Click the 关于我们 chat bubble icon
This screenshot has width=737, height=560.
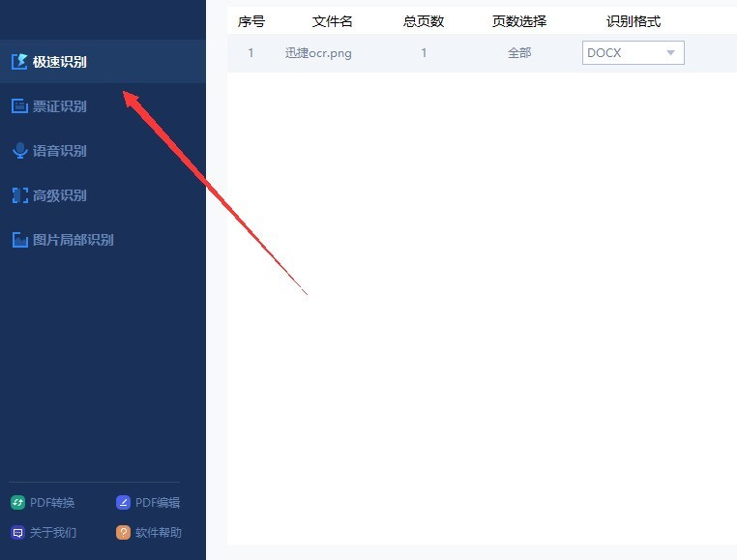tap(17, 533)
